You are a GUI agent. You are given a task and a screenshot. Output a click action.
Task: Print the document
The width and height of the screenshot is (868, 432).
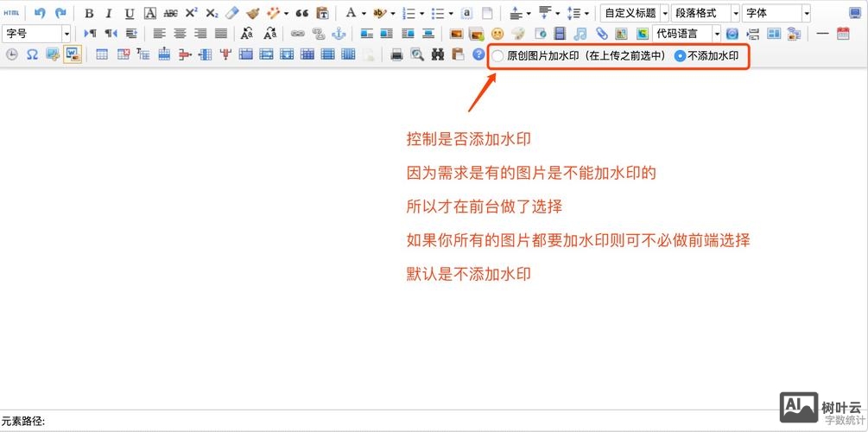click(396, 54)
